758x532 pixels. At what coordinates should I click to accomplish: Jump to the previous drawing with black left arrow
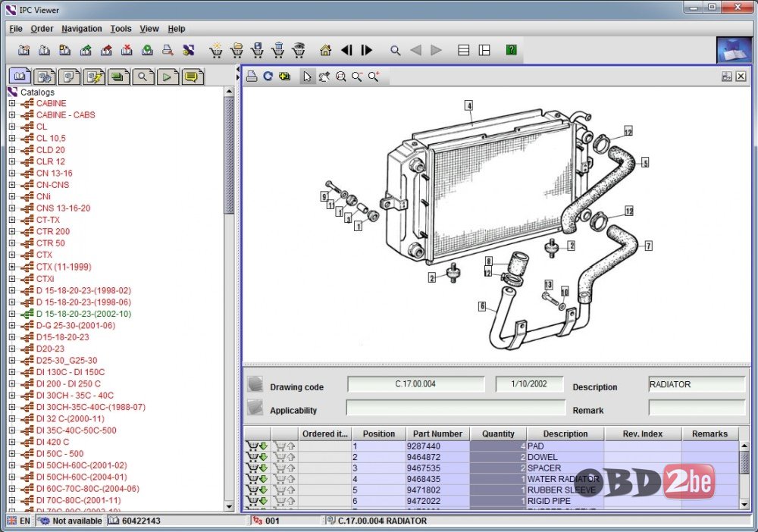click(x=346, y=50)
